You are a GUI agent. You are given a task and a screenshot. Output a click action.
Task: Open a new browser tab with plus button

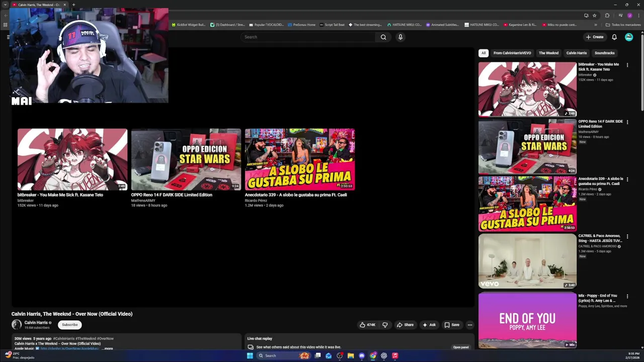point(73,5)
